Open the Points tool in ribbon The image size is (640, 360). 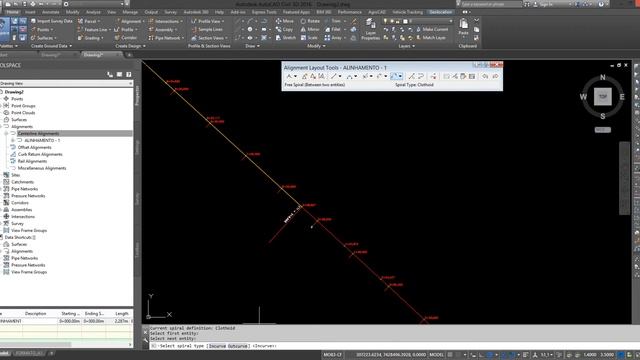click(42, 29)
